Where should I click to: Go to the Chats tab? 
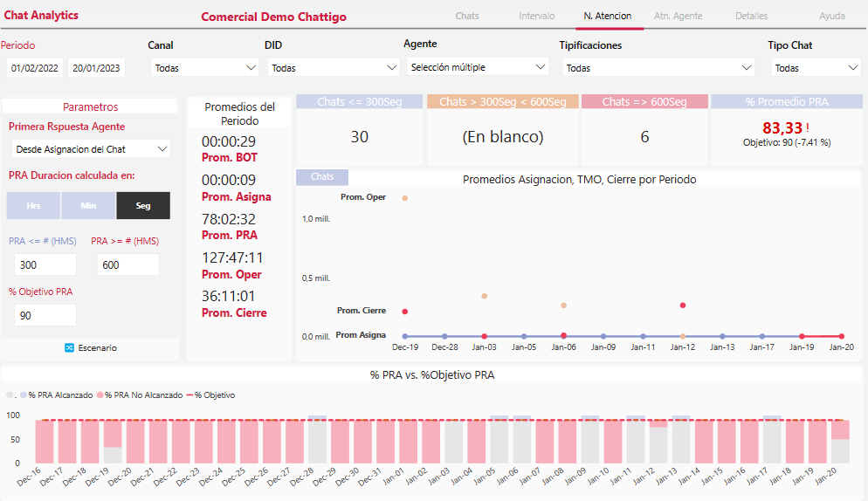coord(467,16)
